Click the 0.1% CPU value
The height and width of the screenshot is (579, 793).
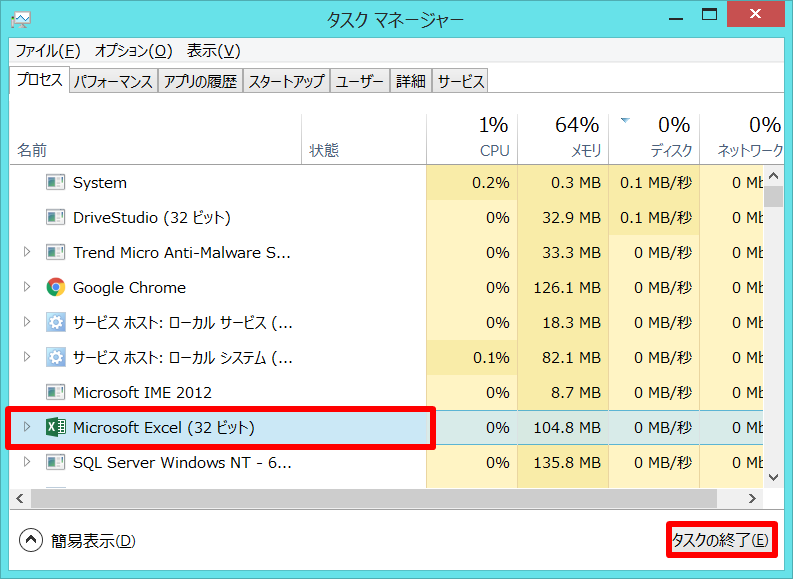(x=491, y=358)
